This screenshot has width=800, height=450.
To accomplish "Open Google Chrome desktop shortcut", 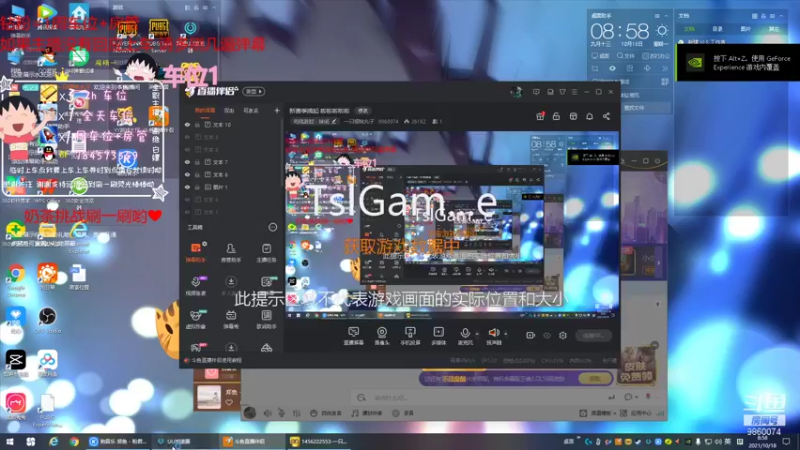I will click(16, 280).
